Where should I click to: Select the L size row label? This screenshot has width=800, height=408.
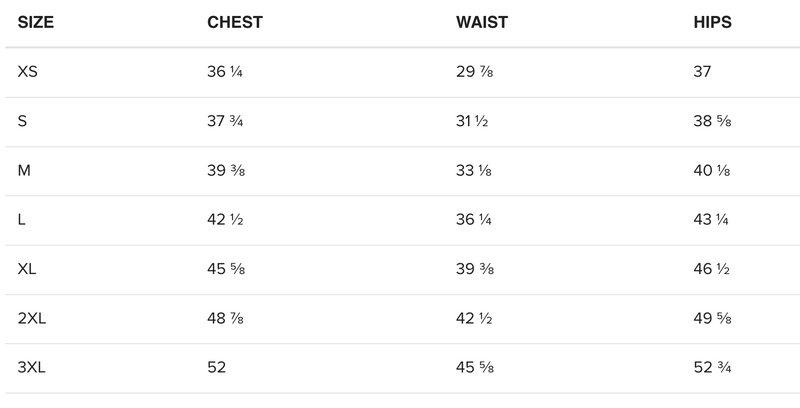(x=23, y=220)
